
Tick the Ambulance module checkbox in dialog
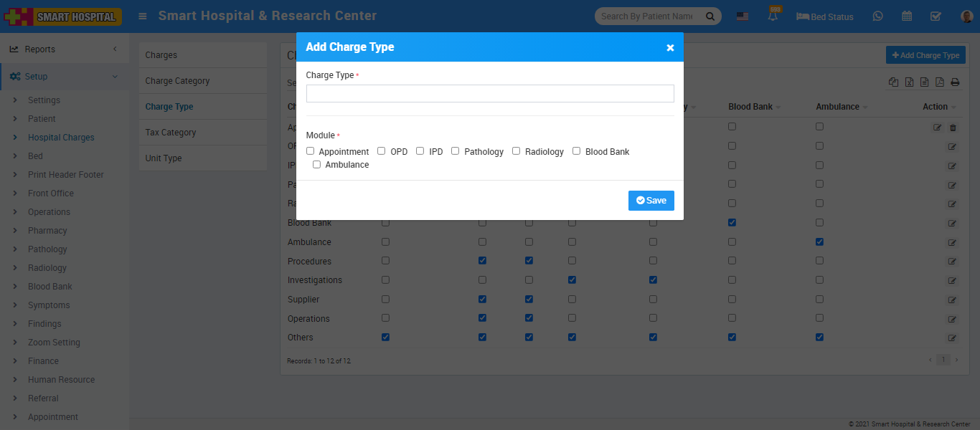click(316, 165)
